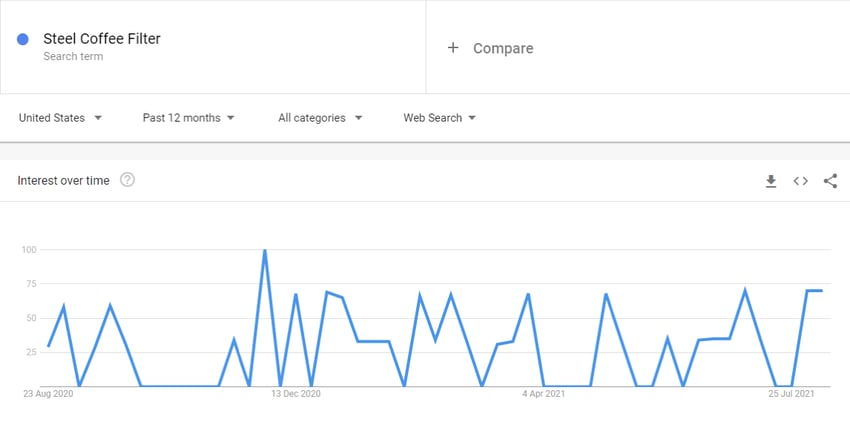This screenshot has width=850, height=422.
Task: Open the Web Search type dropdown
Action: [x=439, y=118]
